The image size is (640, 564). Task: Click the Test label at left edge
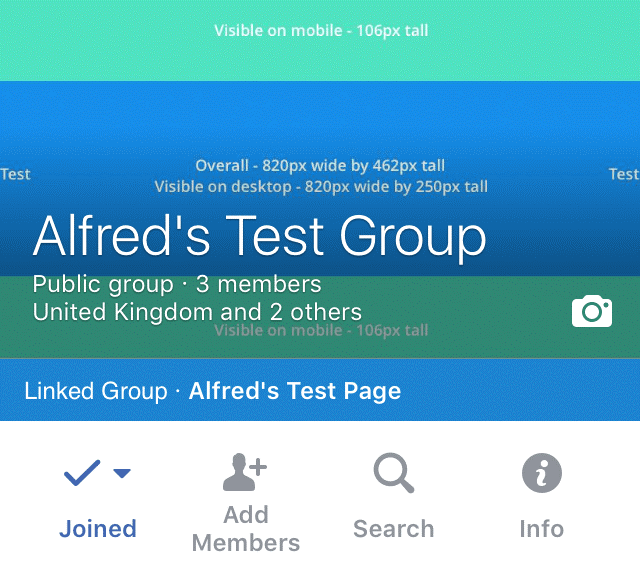[15, 174]
